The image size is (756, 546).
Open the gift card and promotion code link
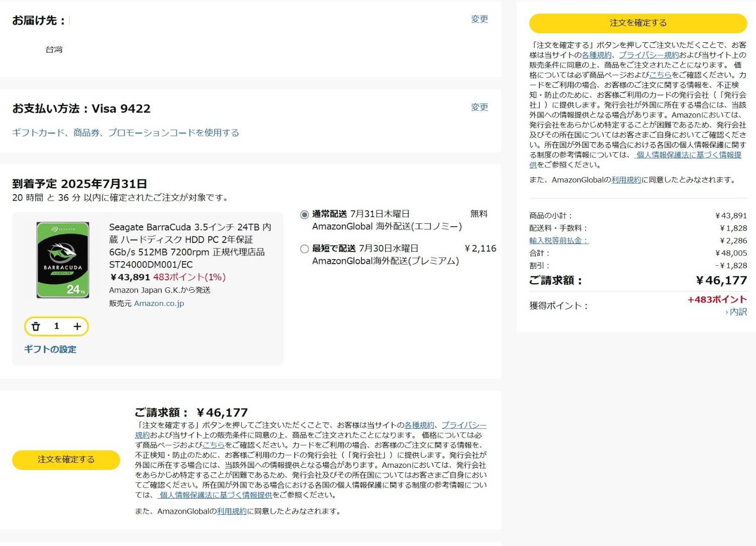(125, 133)
